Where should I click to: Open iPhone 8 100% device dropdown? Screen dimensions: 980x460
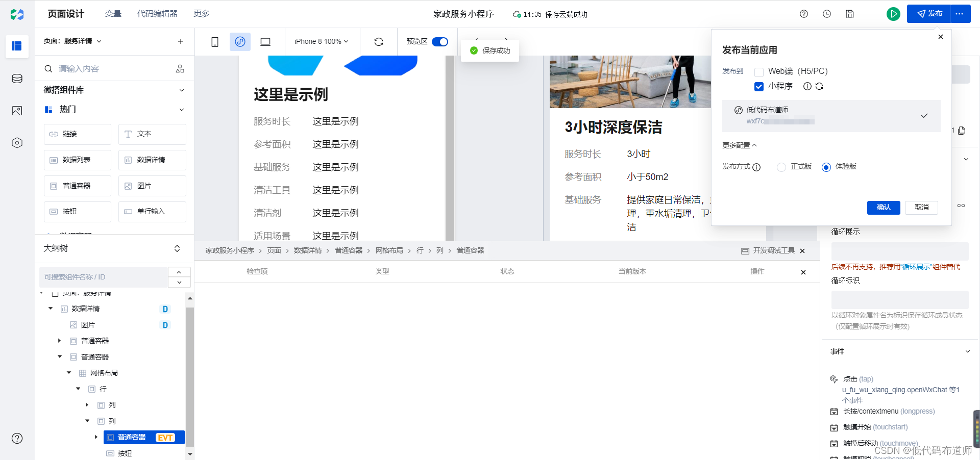pyautogui.click(x=322, y=41)
